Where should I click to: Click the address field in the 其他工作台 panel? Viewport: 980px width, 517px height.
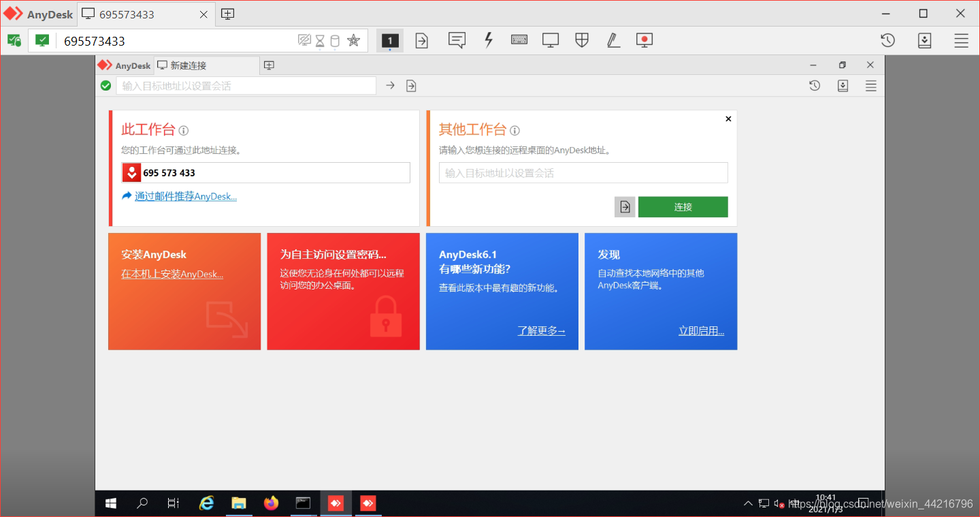(583, 173)
